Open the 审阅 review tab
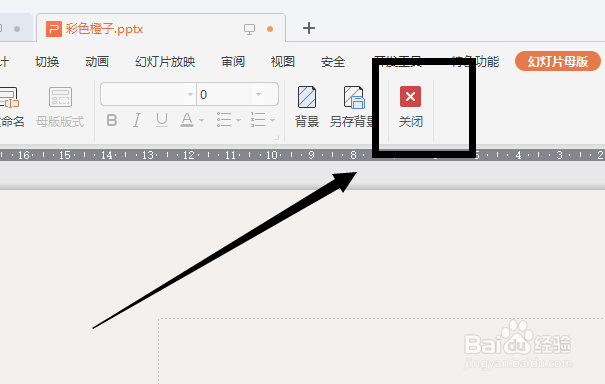The height and width of the screenshot is (384, 605). pos(233,62)
